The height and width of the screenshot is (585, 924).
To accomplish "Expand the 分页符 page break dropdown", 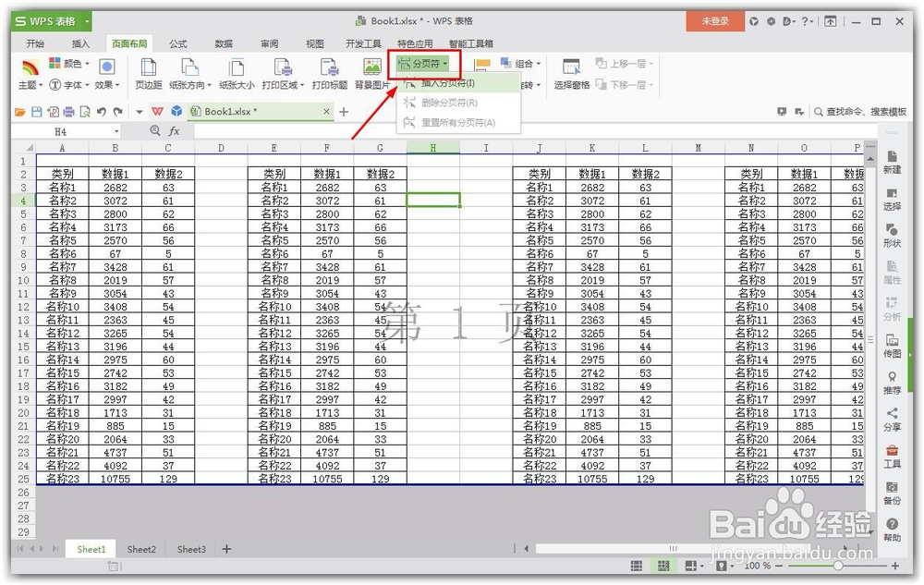I will 445,64.
